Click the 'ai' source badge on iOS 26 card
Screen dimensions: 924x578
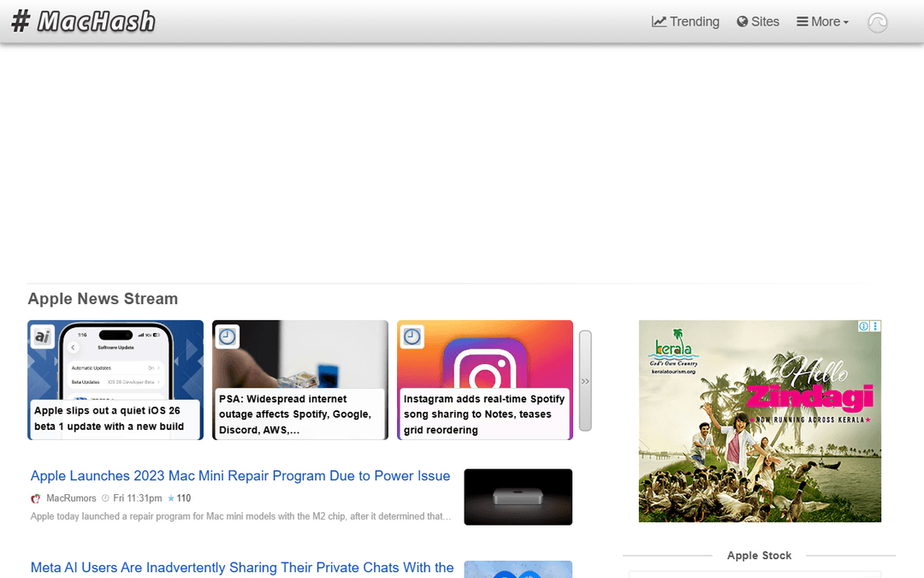point(43,337)
